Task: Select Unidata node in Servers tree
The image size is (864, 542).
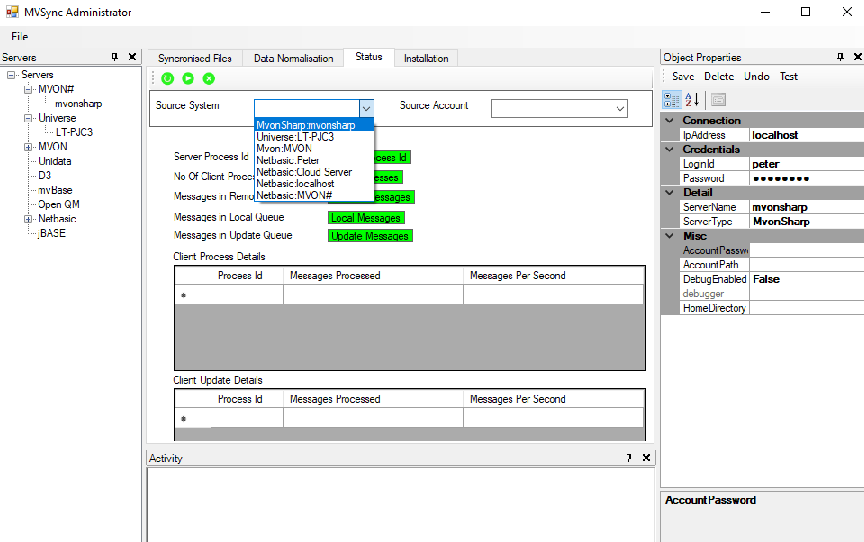Action: pos(55,161)
